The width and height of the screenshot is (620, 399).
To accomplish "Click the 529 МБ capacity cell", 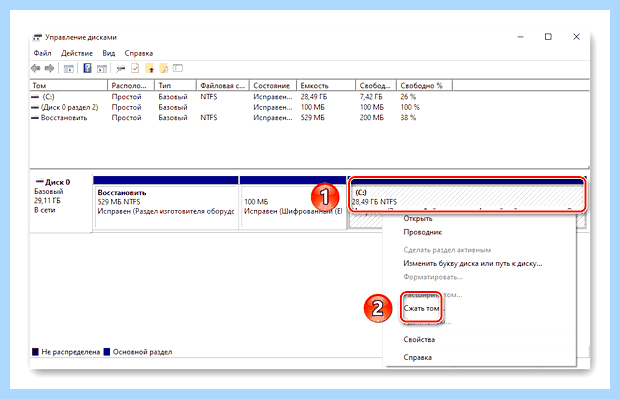I will tap(312, 117).
